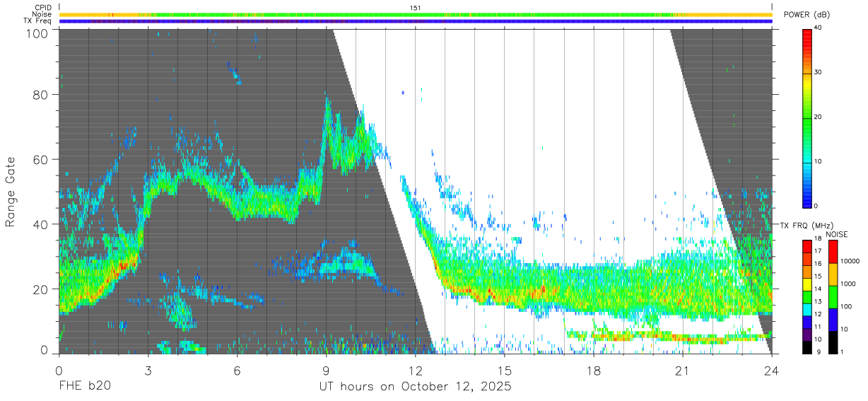Click the 3 label on the UT hours axis
Viewport: 868px width, 401px height.
148,370
